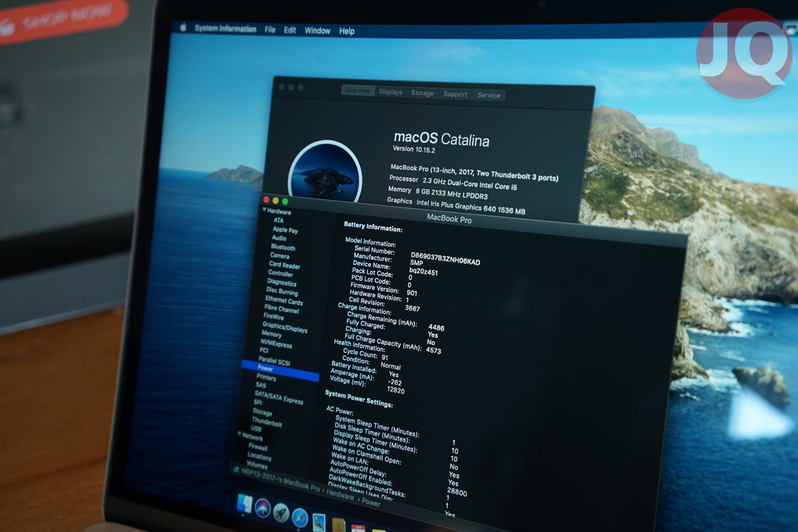Open Finder from the Dock
The image size is (798, 532).
pyautogui.click(x=245, y=503)
